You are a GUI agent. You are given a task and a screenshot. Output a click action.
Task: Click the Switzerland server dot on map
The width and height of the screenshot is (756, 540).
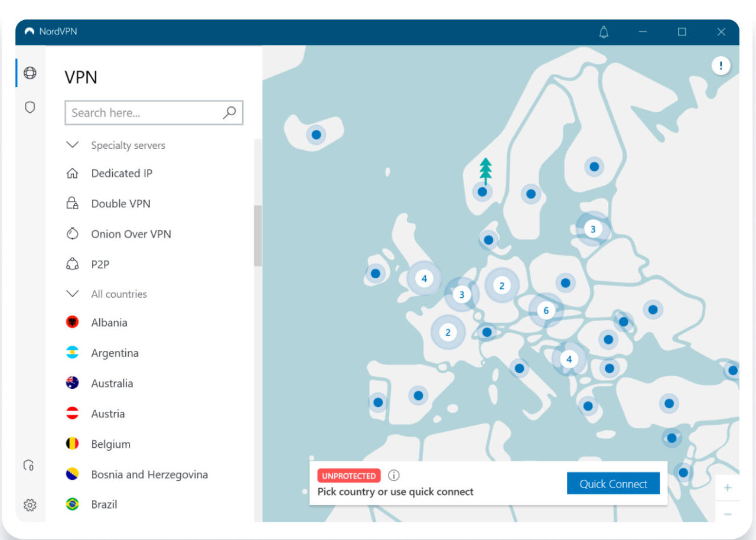[x=487, y=332]
